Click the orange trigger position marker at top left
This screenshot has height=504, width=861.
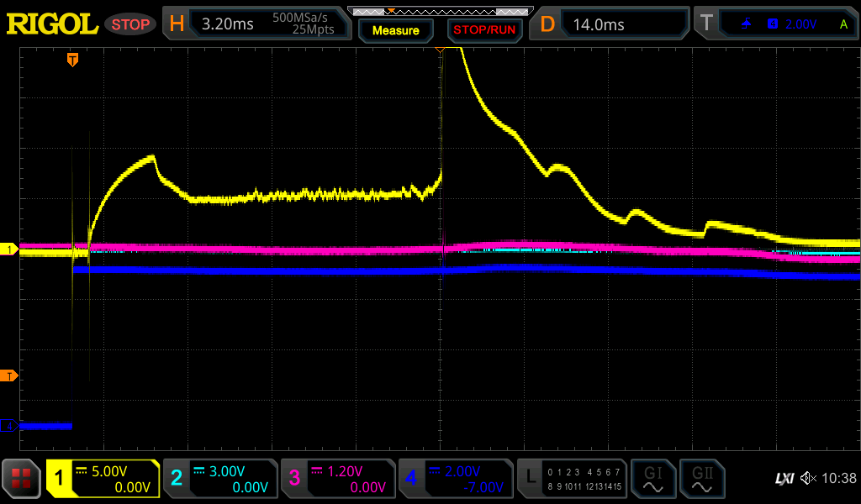pos(73,60)
